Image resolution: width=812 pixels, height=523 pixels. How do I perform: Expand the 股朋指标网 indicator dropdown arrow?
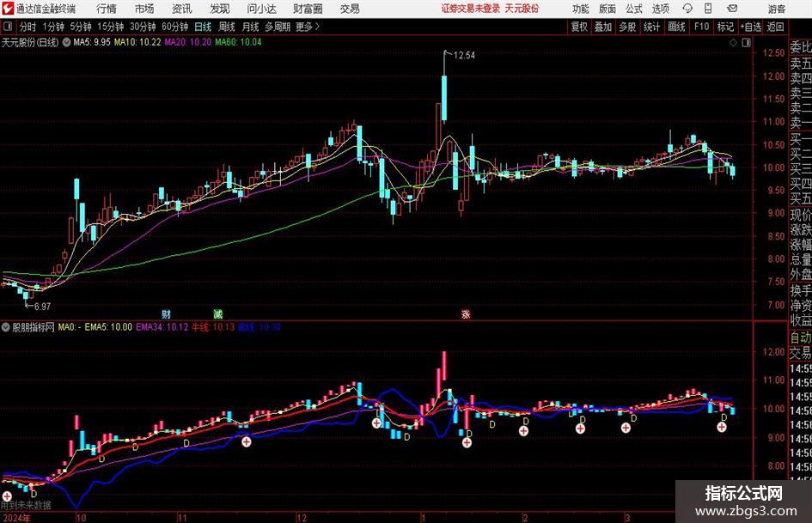[x=6, y=327]
